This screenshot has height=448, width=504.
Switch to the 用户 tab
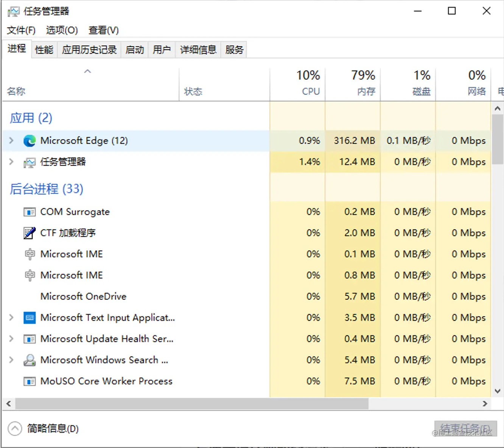pyautogui.click(x=162, y=50)
